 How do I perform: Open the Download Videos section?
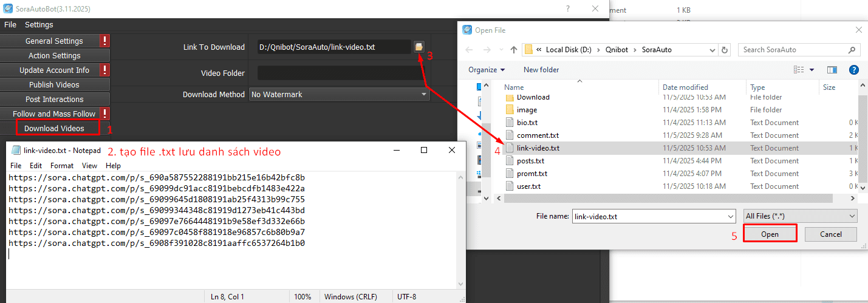pos(54,128)
